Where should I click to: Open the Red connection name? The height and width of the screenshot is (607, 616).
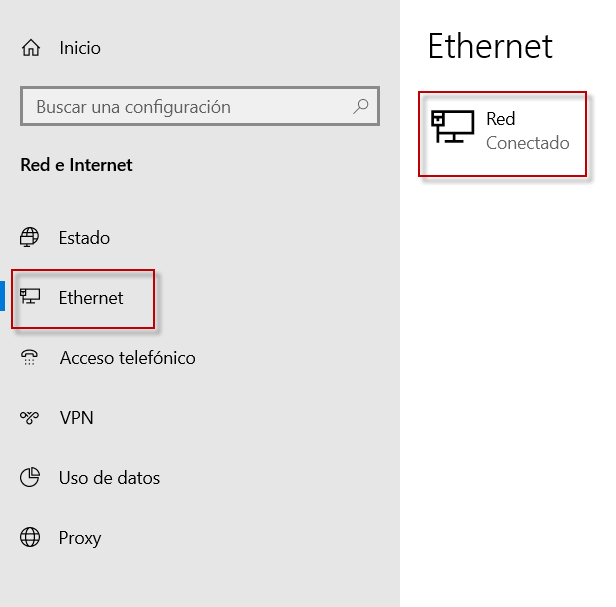(500, 119)
